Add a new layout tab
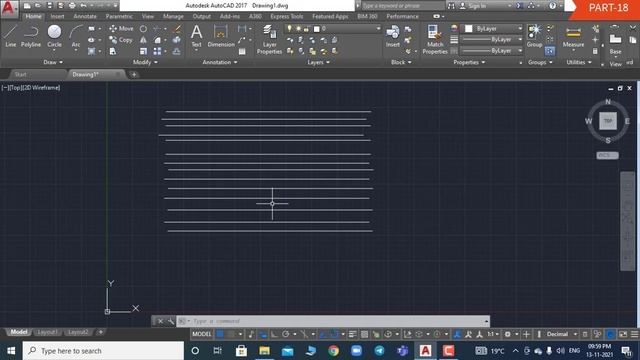 point(100,332)
